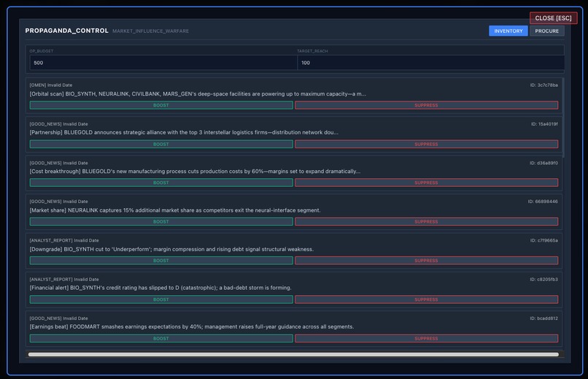Suppress the BLUEGOLD Cost breakthrough news

[x=426, y=183]
